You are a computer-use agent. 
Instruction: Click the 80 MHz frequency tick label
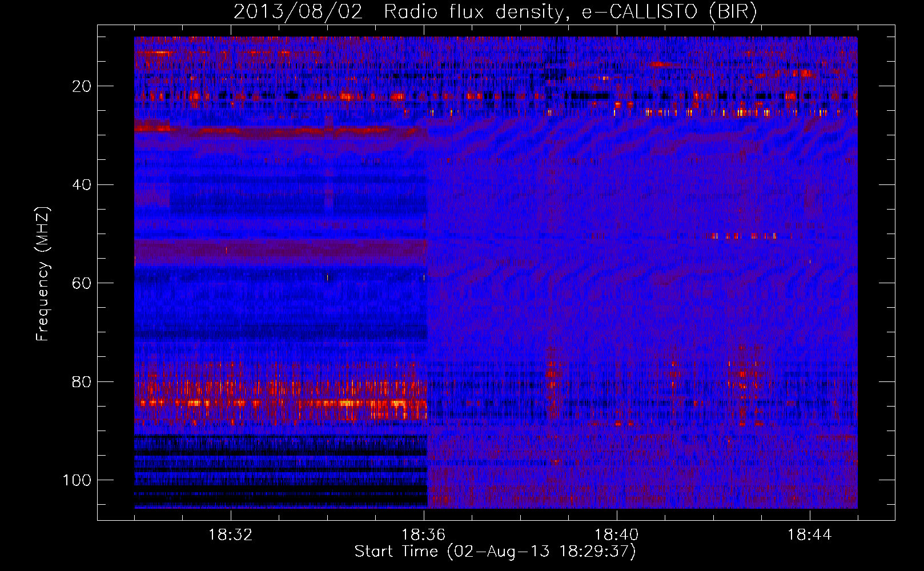(82, 382)
